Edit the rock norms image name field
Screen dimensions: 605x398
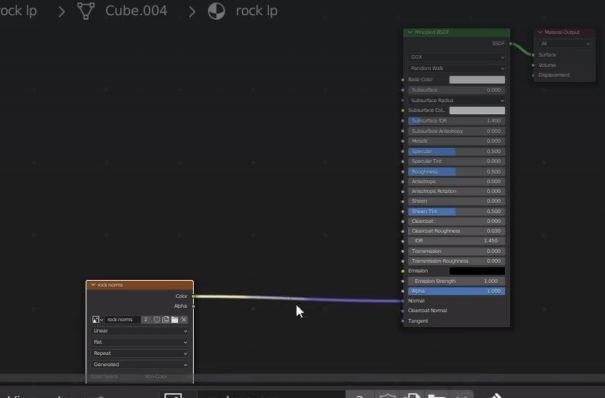click(x=122, y=320)
